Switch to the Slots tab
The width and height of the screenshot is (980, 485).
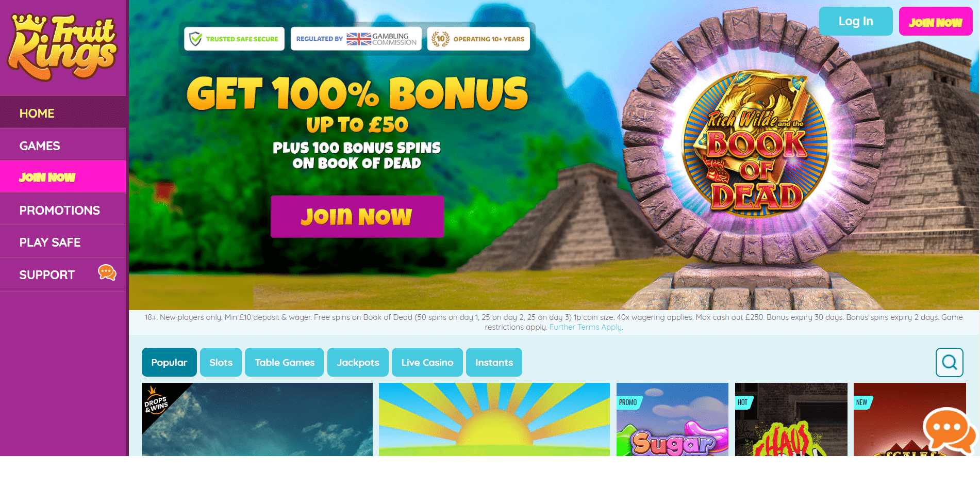click(221, 362)
